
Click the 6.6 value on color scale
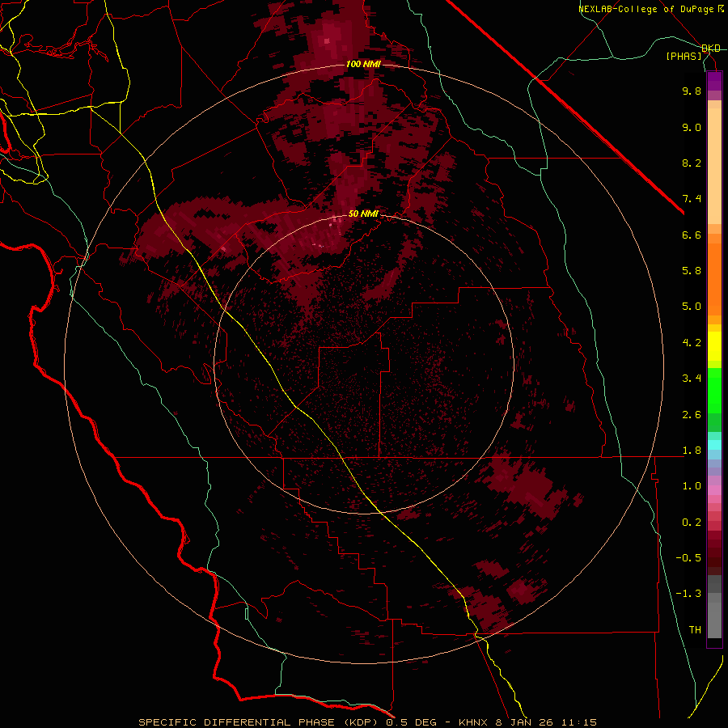pos(692,235)
